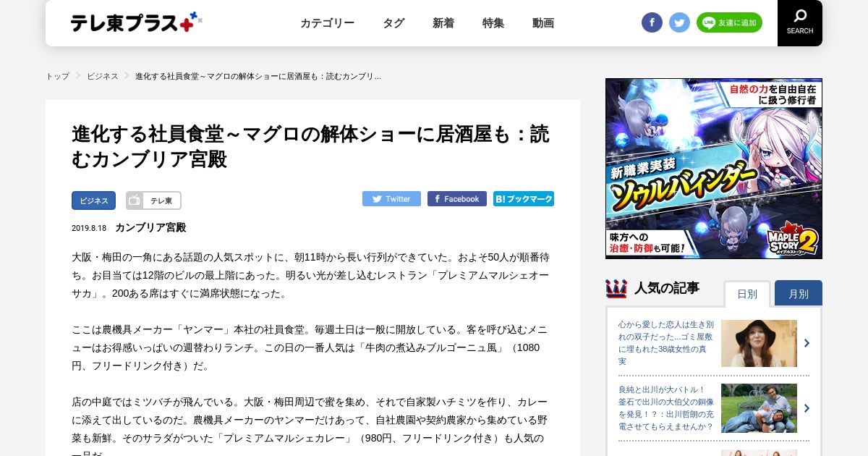The width and height of the screenshot is (868, 456).
Task: Go to 新着 in navigation
Action: [443, 23]
